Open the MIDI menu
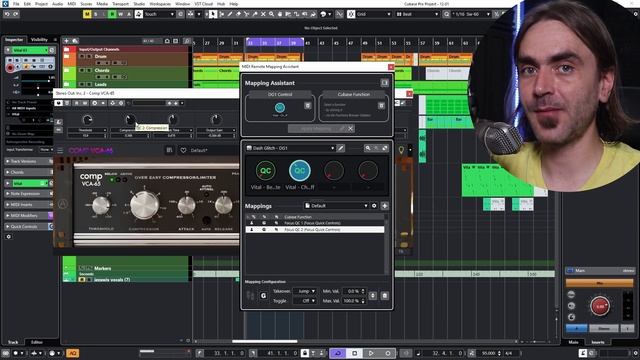 tap(71, 4)
